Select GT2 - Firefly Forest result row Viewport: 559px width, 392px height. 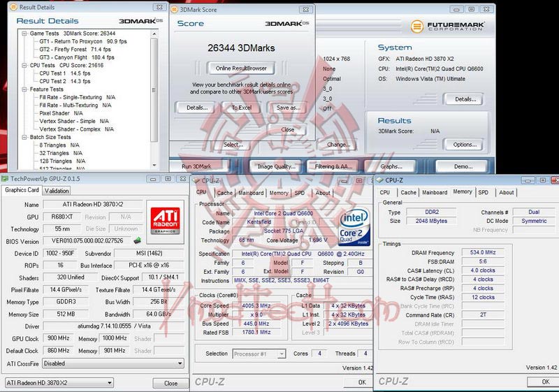click(75, 50)
